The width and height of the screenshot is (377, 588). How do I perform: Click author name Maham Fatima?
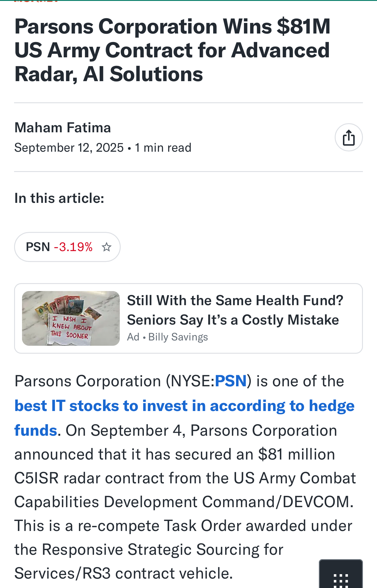pos(63,128)
